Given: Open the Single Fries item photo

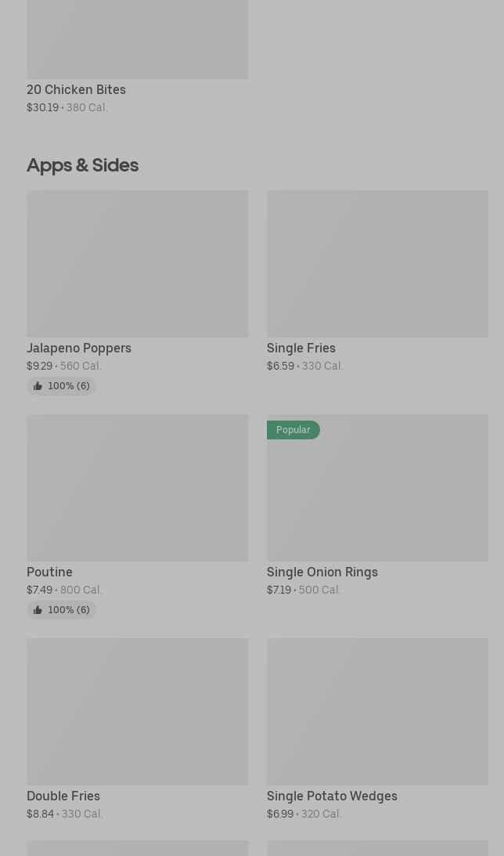Looking at the screenshot, I should [x=377, y=263].
